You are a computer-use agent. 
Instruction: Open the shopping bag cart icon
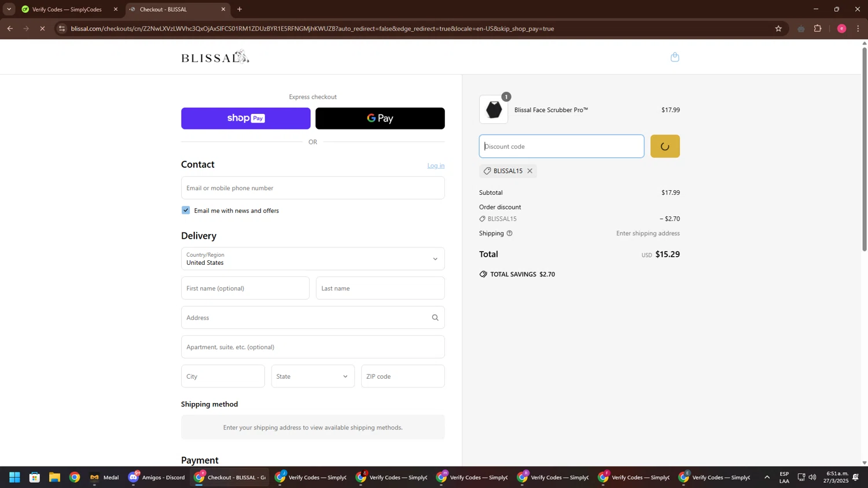click(x=675, y=57)
